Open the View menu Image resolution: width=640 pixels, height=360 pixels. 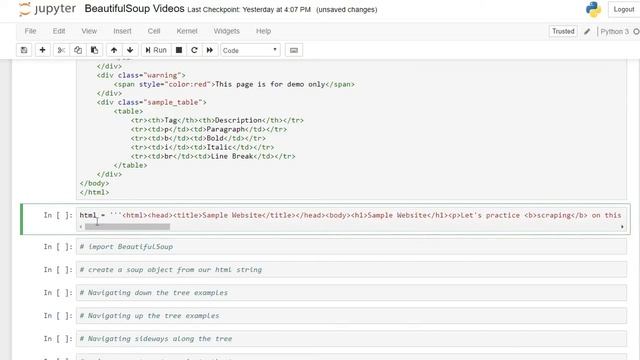tap(89, 31)
